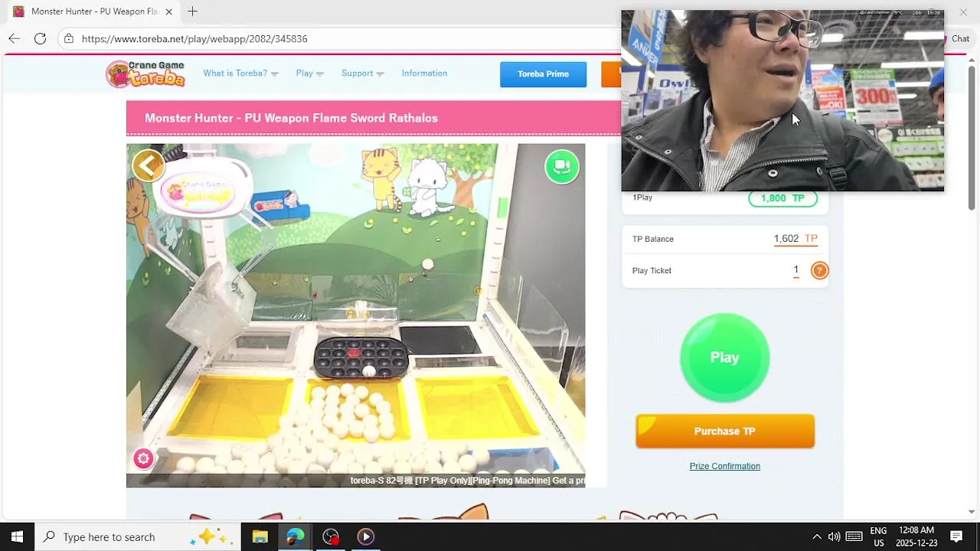The image size is (980, 551).
Task: Show hidden system tray icons
Action: [x=816, y=536]
